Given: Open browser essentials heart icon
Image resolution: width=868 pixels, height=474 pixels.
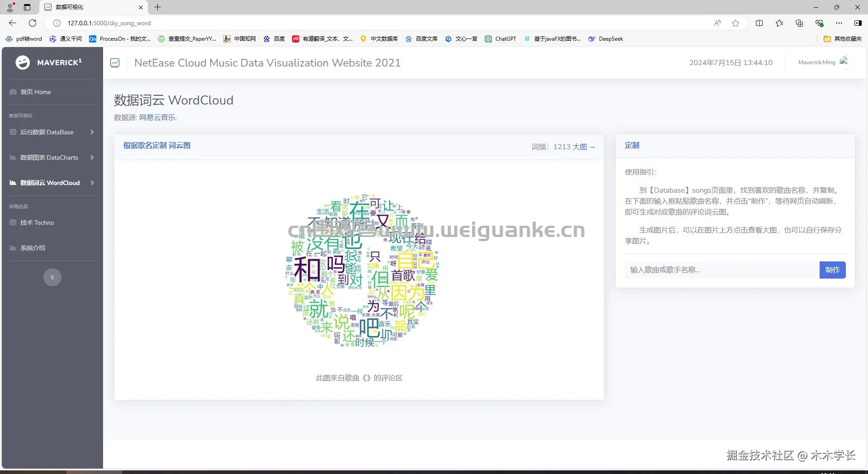Looking at the screenshot, I should 819,23.
